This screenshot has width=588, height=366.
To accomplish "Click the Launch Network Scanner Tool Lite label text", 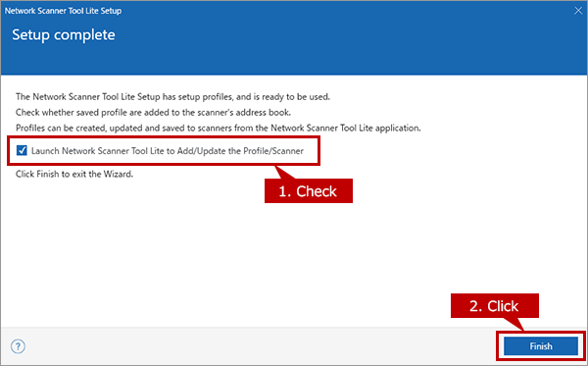I will click(168, 151).
